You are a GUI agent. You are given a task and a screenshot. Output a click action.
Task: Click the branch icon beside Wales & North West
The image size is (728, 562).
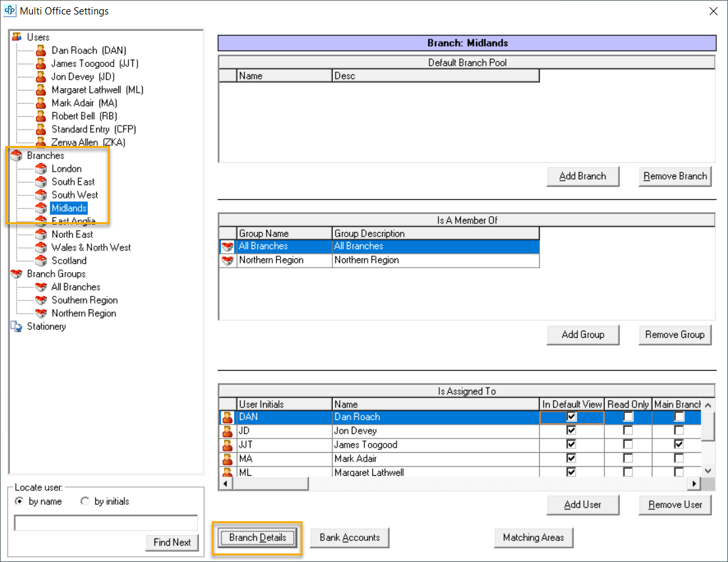point(41,247)
